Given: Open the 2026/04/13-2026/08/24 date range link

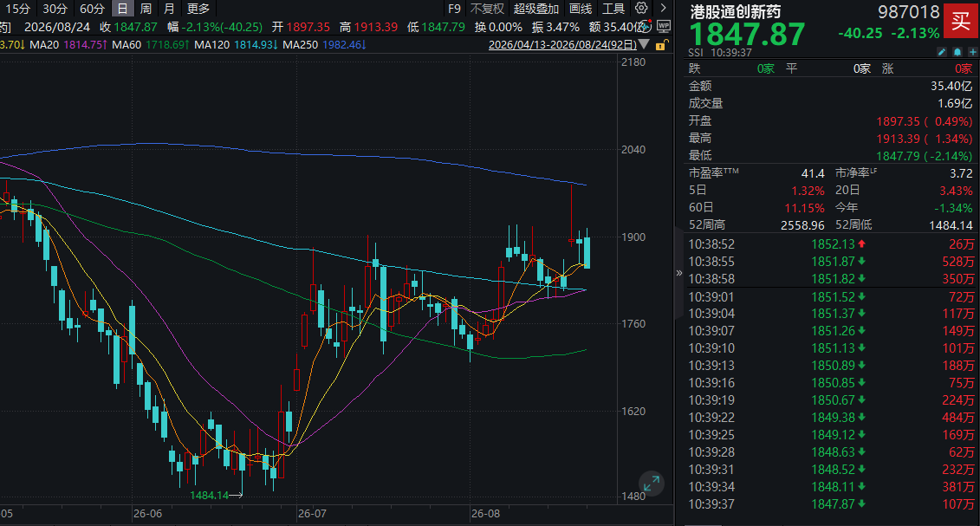Looking at the screenshot, I should point(562,45).
